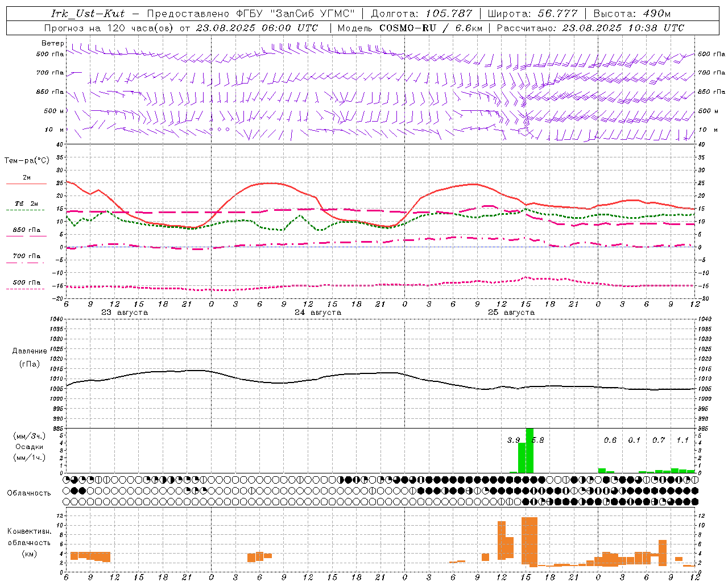Click the red 2м temperature legend line
The image size is (728, 582).
pos(26,184)
